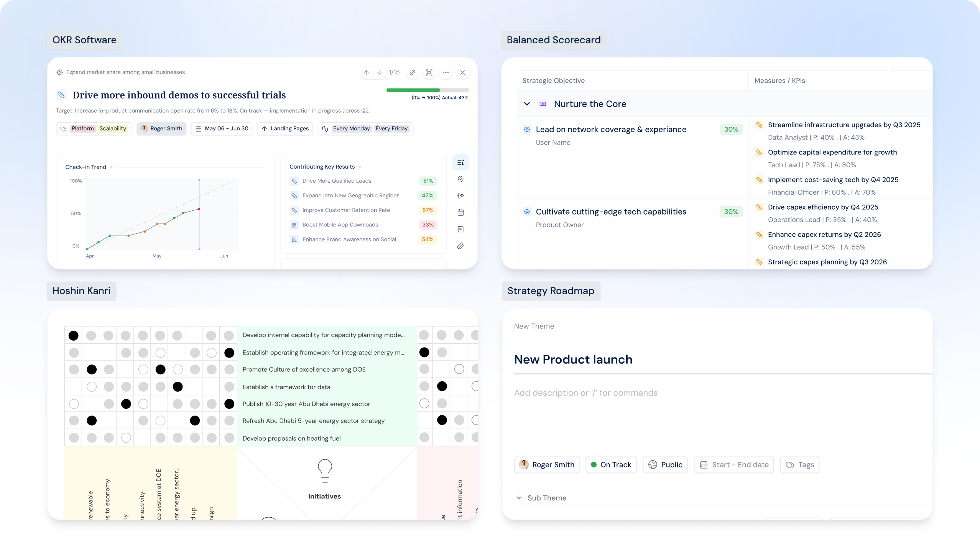This screenshot has height=551, width=980.
Task: Open the clipboard notes icon in side rail
Action: (460, 229)
